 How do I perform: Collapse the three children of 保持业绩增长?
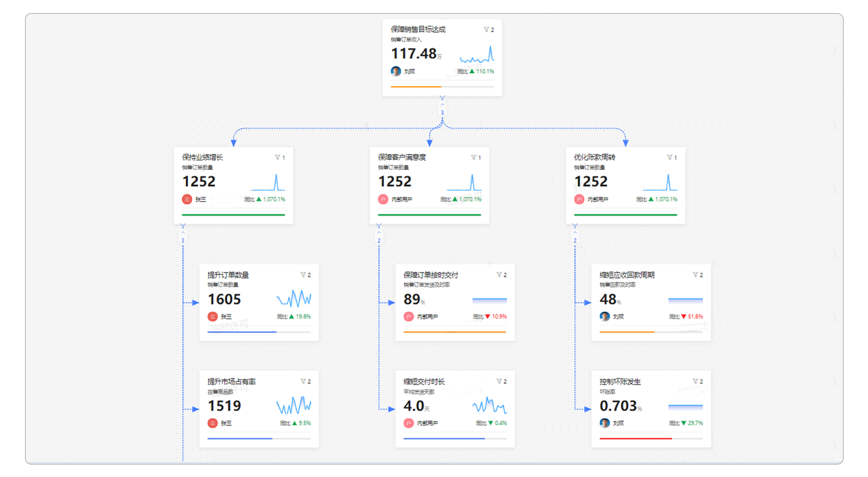[x=183, y=234]
